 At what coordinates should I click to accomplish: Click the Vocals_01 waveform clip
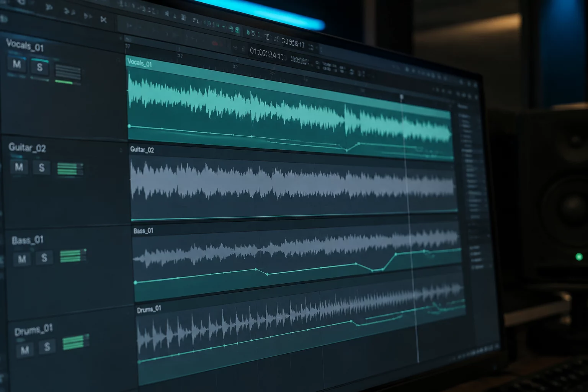[290, 108]
